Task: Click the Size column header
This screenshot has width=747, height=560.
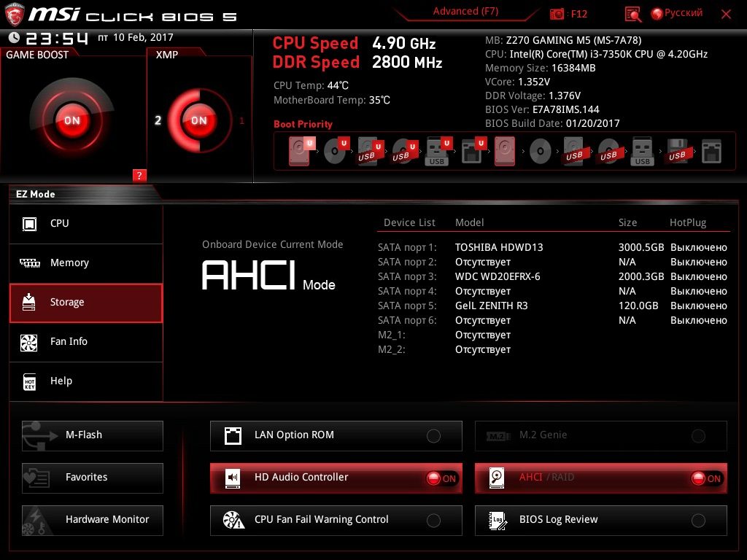Action: click(627, 222)
